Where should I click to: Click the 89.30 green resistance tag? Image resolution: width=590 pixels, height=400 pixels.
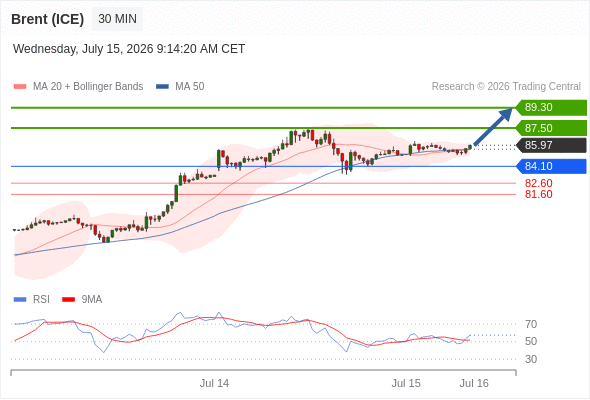pos(551,108)
